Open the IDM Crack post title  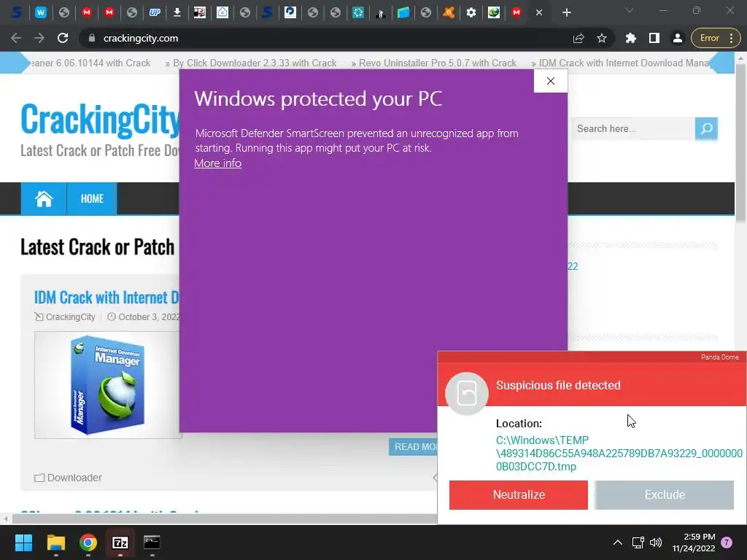click(x=107, y=297)
